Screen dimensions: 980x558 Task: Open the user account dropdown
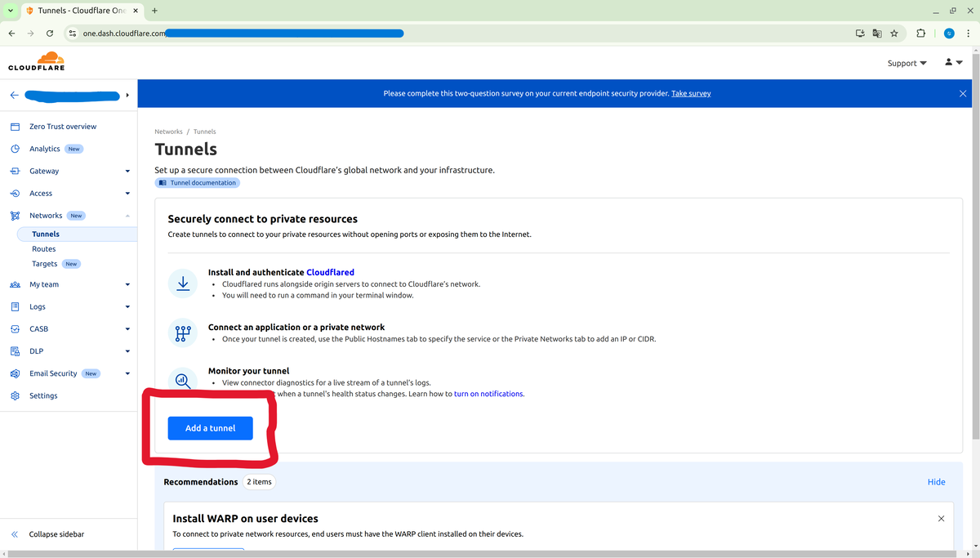pyautogui.click(x=953, y=62)
